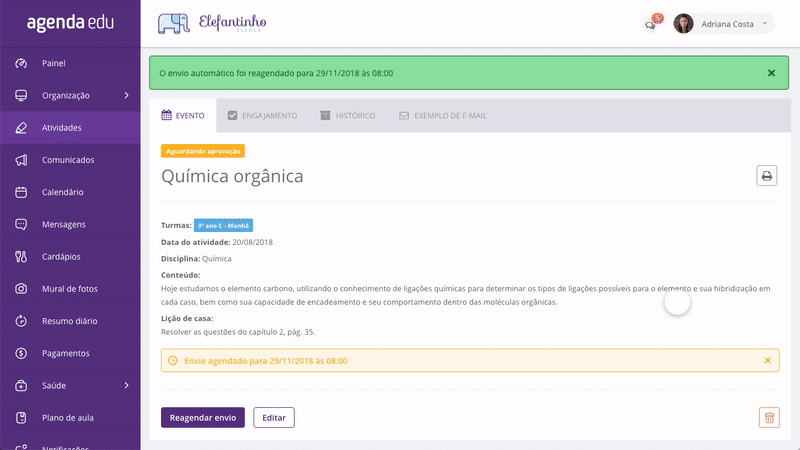Screen dimensions: 800x450
Task: Dismiss the green success alert
Action: (771, 73)
